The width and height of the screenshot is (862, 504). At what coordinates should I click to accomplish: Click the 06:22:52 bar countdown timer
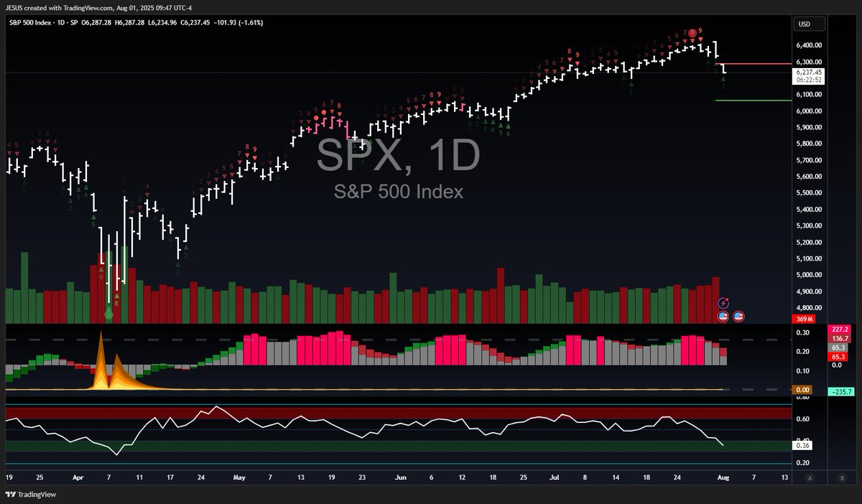[x=809, y=79]
